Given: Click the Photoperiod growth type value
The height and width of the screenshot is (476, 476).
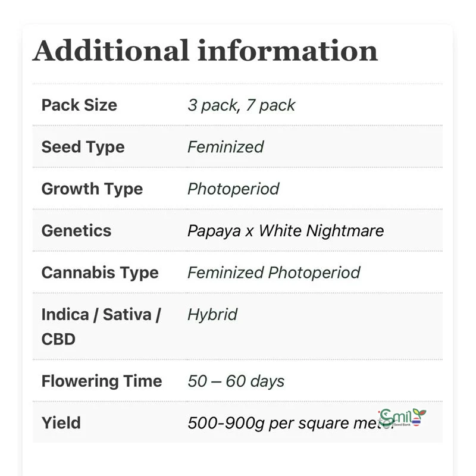Looking at the screenshot, I should 233,189.
